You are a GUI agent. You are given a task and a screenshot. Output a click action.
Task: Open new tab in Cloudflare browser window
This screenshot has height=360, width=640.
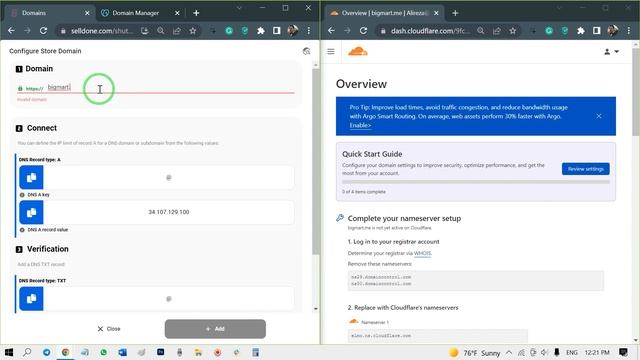pyautogui.click(x=456, y=13)
